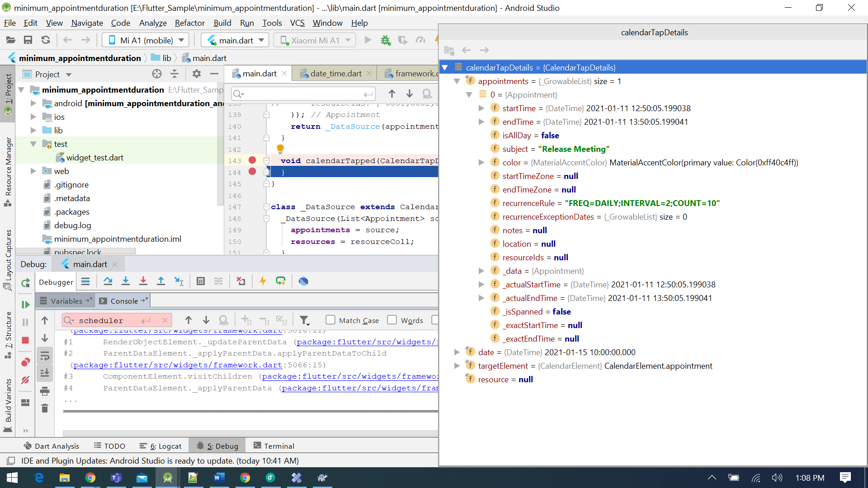Open the Project view selector dropdown

[69, 75]
